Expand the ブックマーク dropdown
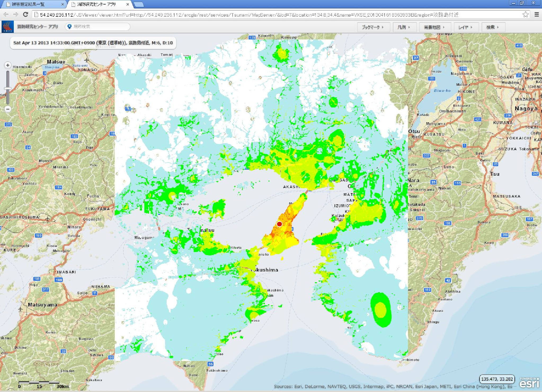The image size is (542, 392). (x=373, y=27)
